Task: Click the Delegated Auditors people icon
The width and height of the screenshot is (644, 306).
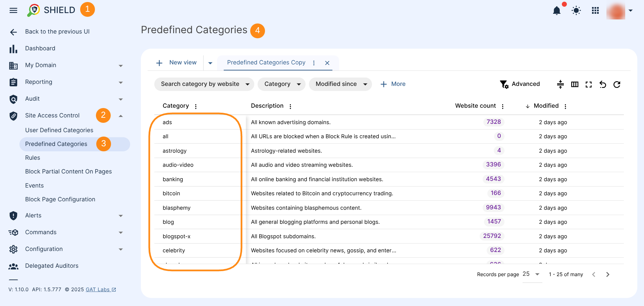Action: coord(13,266)
